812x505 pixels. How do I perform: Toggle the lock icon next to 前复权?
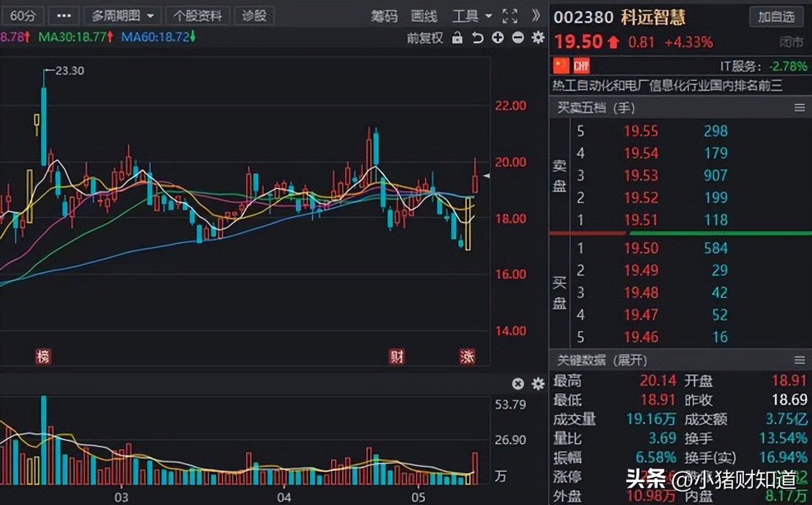point(457,38)
